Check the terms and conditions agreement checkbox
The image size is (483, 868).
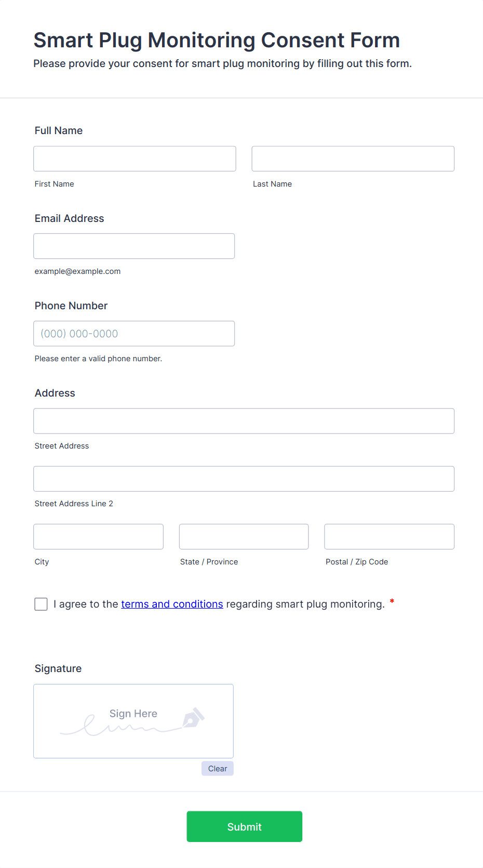tap(41, 604)
